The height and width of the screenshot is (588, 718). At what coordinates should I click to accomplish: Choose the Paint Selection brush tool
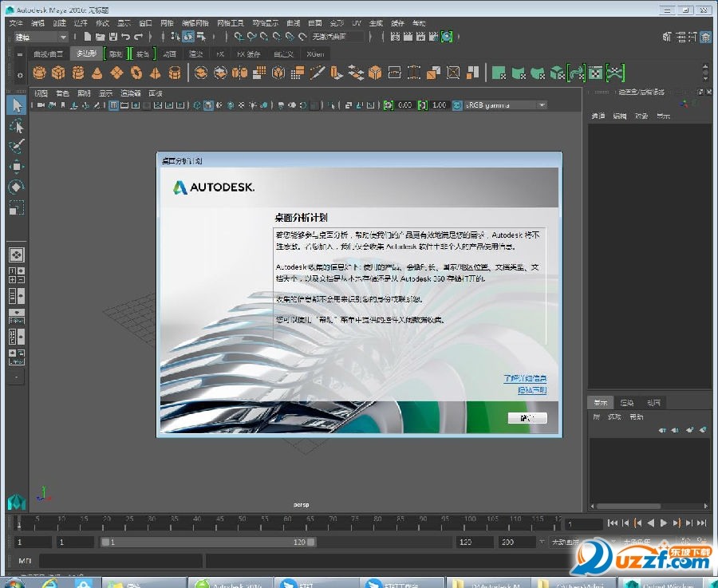pyautogui.click(x=16, y=146)
